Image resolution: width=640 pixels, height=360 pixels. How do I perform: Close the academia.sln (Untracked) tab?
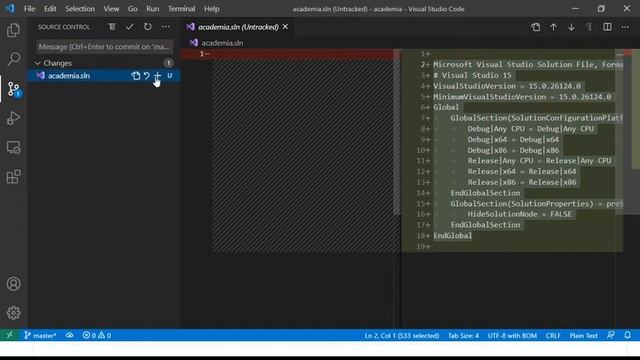coord(285,27)
